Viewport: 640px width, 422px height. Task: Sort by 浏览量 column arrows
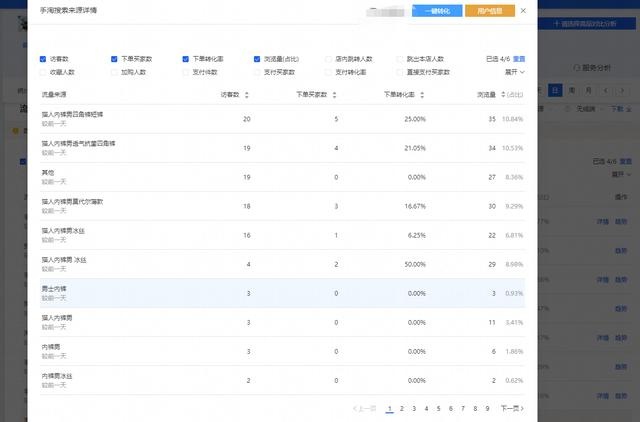[x=503, y=95]
